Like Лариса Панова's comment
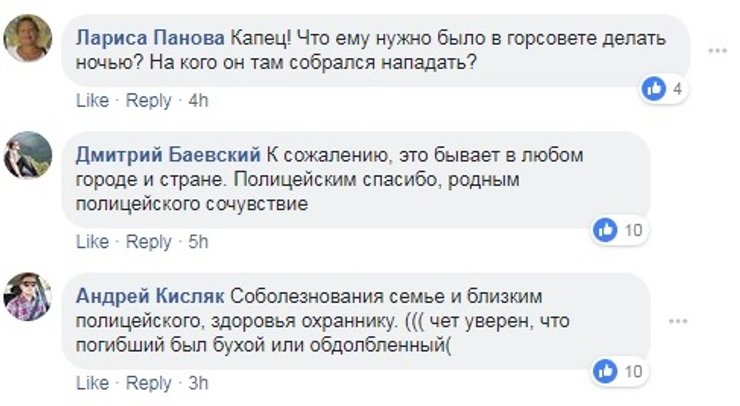The image size is (740, 406). 91,101
